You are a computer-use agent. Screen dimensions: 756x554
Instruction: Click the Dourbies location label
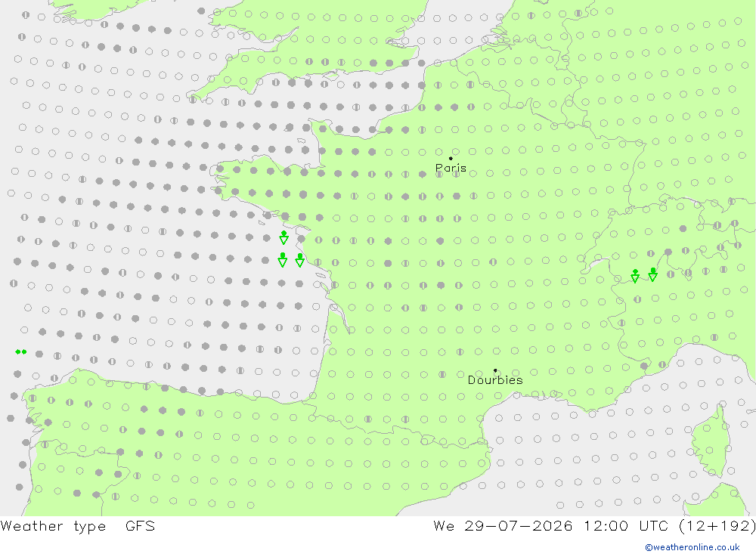point(495,380)
